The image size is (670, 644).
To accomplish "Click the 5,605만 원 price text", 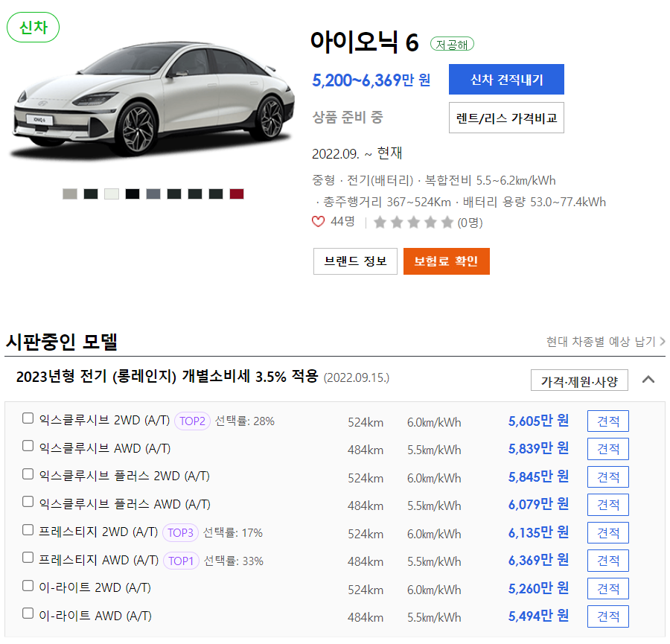I will [538, 421].
